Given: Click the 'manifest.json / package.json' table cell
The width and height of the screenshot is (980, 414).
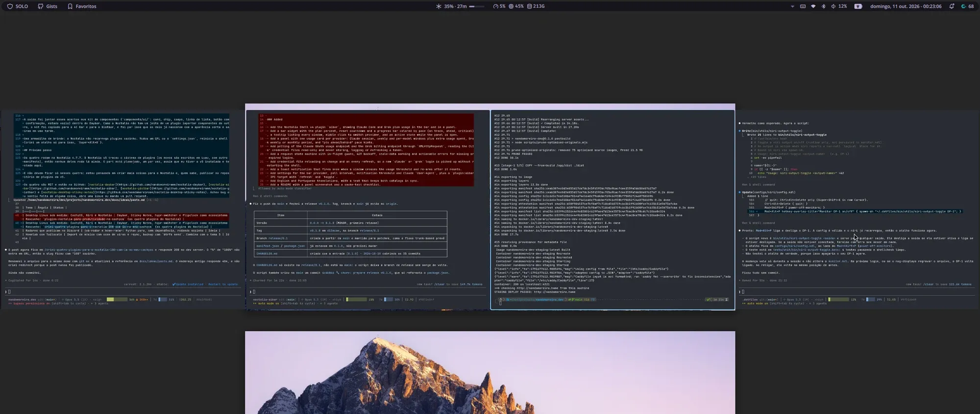Looking at the screenshot, I should click(280, 246).
